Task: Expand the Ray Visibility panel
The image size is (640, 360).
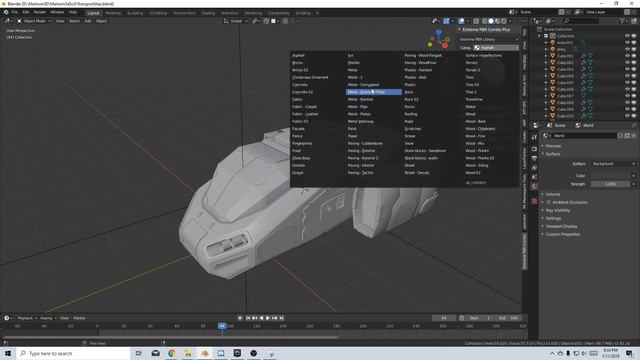Action: point(557,211)
